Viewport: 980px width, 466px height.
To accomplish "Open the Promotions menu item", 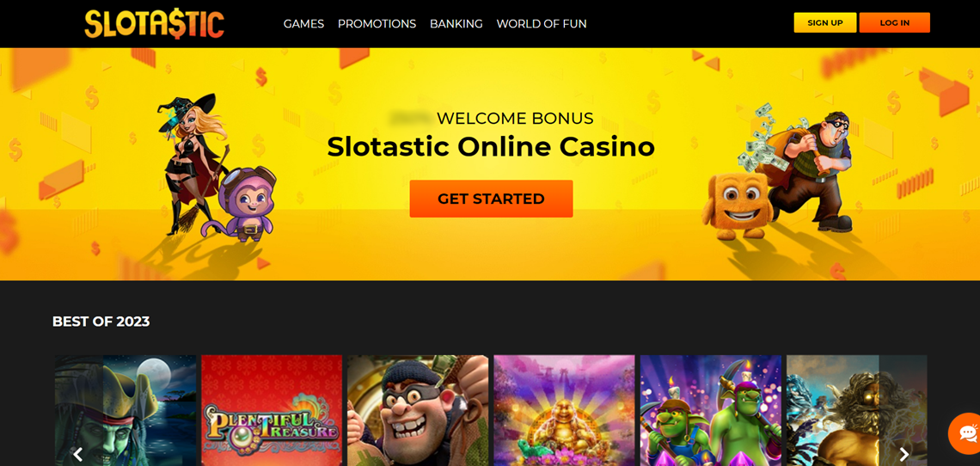I will tap(377, 24).
